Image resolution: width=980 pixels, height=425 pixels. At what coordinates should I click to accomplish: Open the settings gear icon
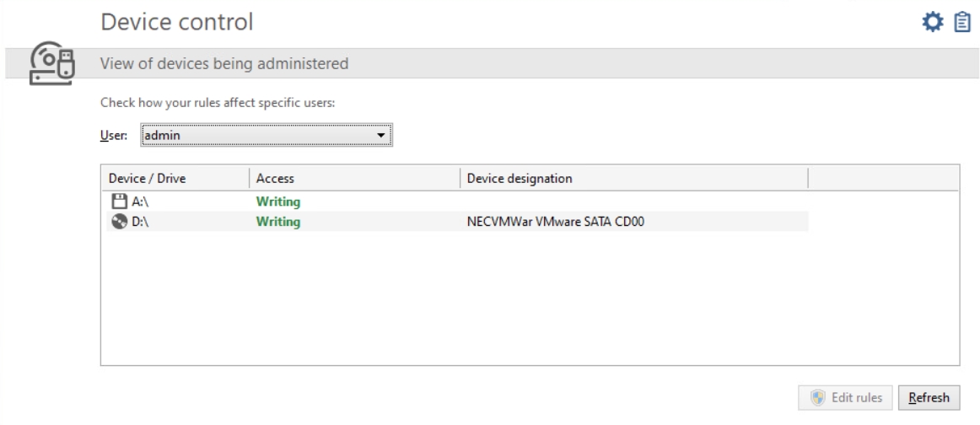(x=933, y=23)
